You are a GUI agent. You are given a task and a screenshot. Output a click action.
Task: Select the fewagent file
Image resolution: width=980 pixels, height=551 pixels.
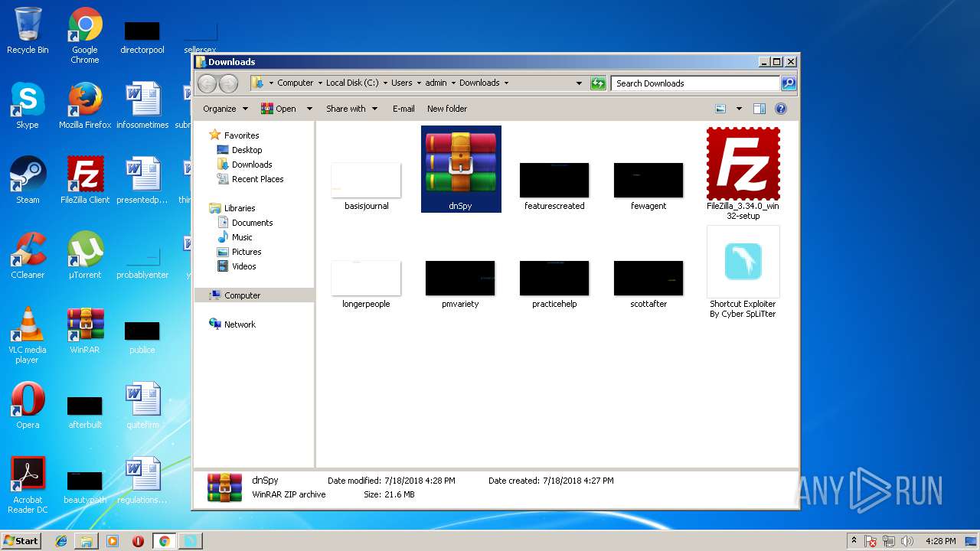648,186
